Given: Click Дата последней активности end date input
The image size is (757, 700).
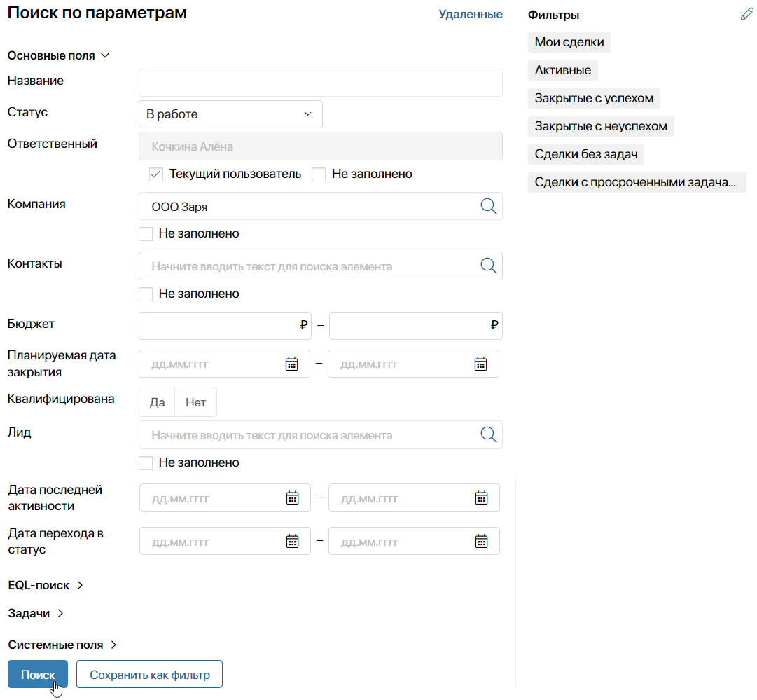Looking at the screenshot, I should (414, 497).
